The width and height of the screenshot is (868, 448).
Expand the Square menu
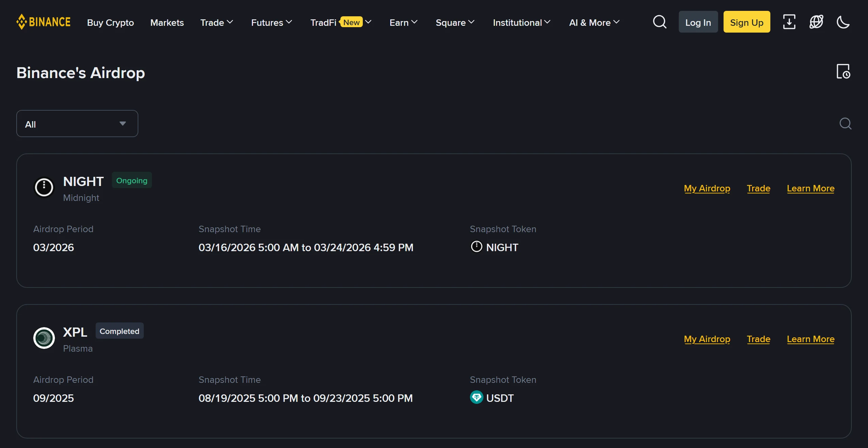(x=455, y=22)
